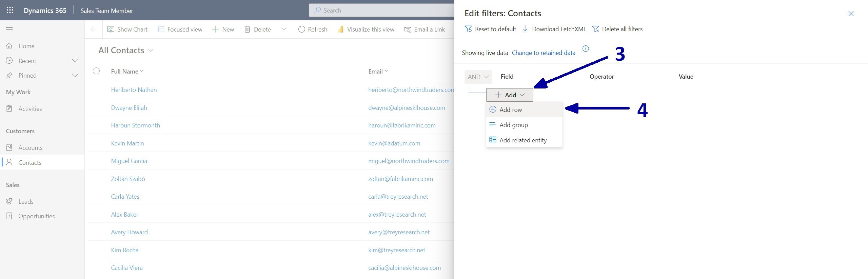Open the Dynamics 365 app launcher grid
Screen dimensions: 868x279
[10, 10]
